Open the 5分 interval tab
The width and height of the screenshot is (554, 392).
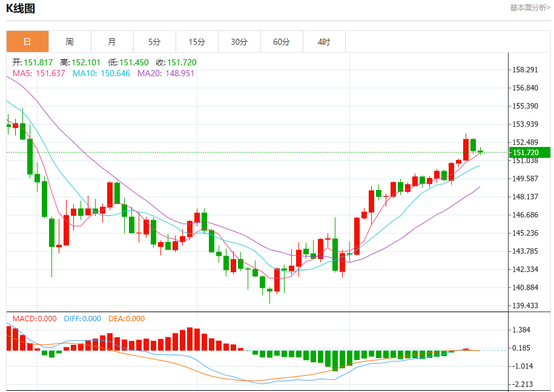point(154,42)
